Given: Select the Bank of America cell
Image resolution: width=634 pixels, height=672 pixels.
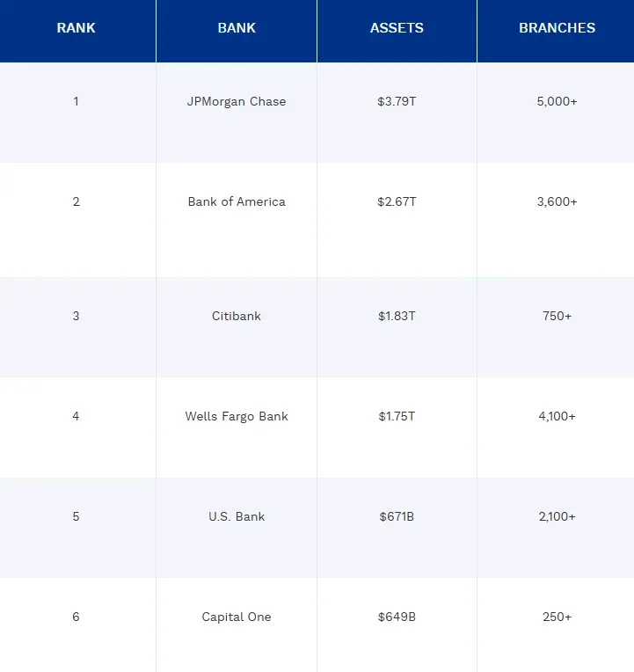Looking at the screenshot, I should [237, 201].
